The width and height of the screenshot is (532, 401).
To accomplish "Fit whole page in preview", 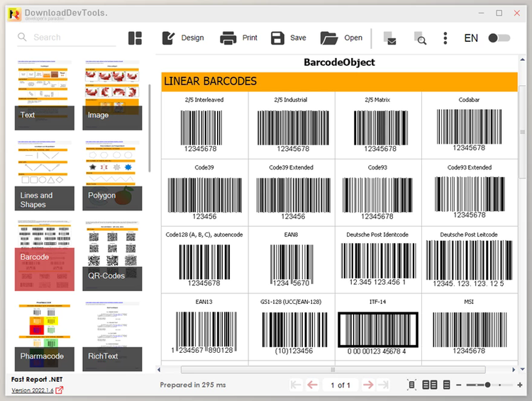I will [411, 385].
